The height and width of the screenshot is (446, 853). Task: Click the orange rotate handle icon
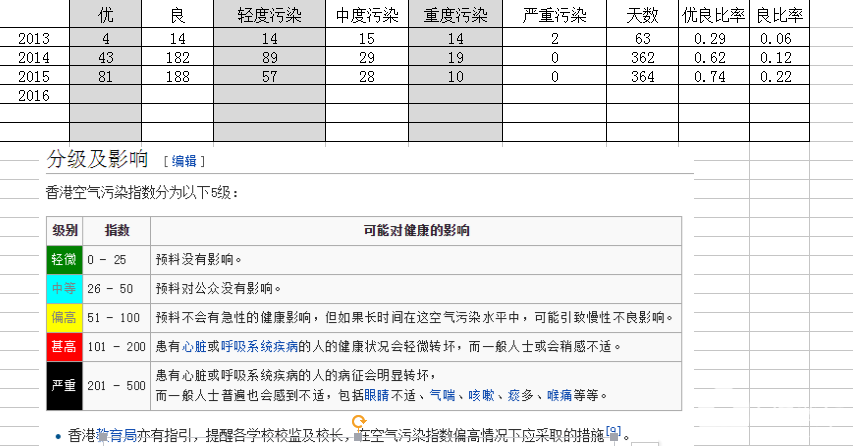coord(359,421)
